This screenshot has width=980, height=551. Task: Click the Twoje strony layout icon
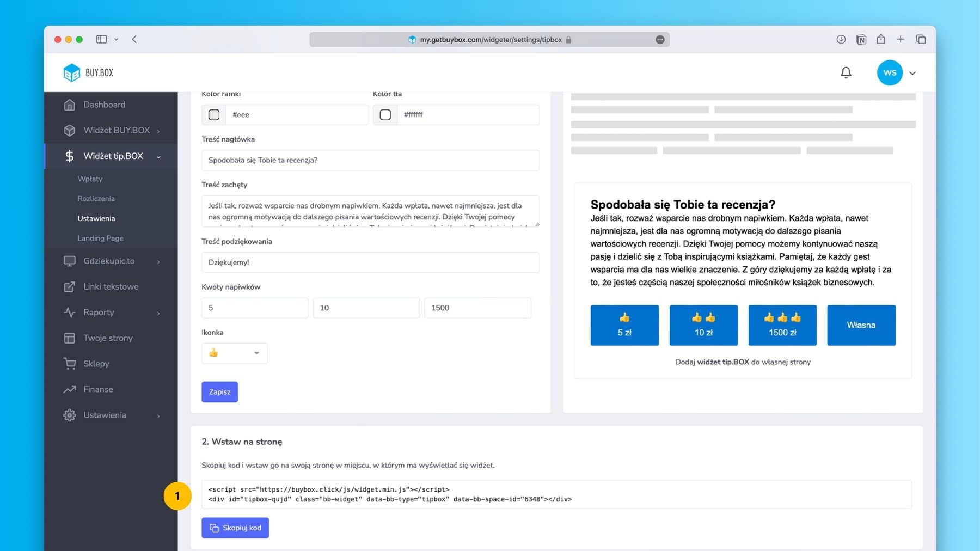tap(70, 338)
